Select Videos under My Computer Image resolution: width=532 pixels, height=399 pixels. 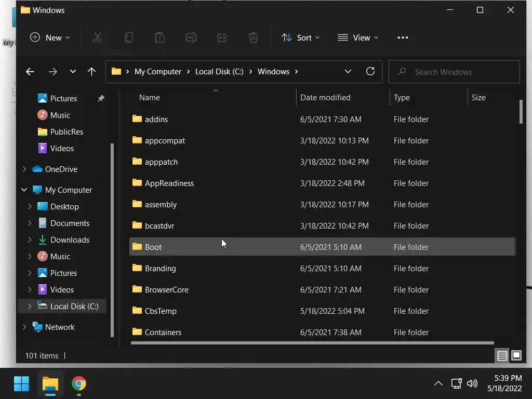pos(62,290)
